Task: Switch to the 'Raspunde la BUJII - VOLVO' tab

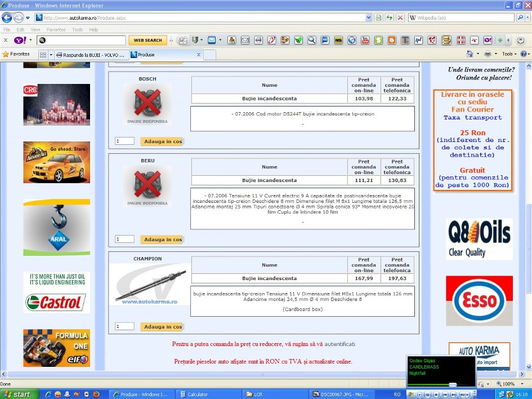Action: (92, 55)
